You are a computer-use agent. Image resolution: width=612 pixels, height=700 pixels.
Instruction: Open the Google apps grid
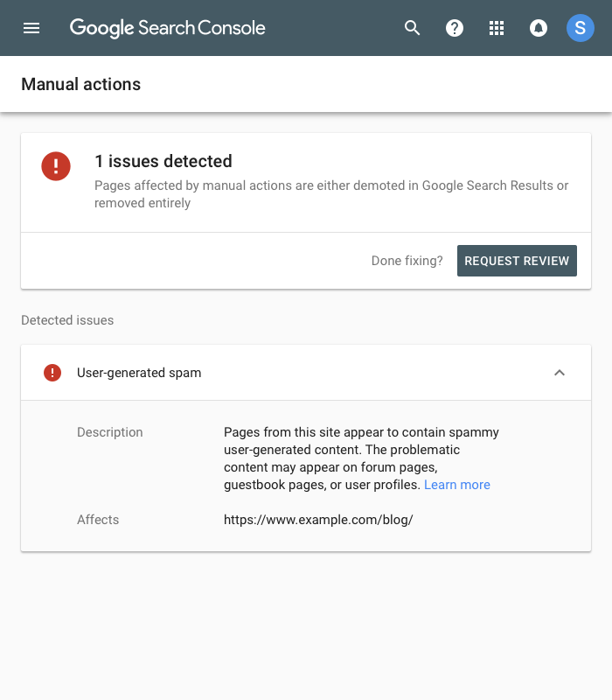[x=496, y=28]
